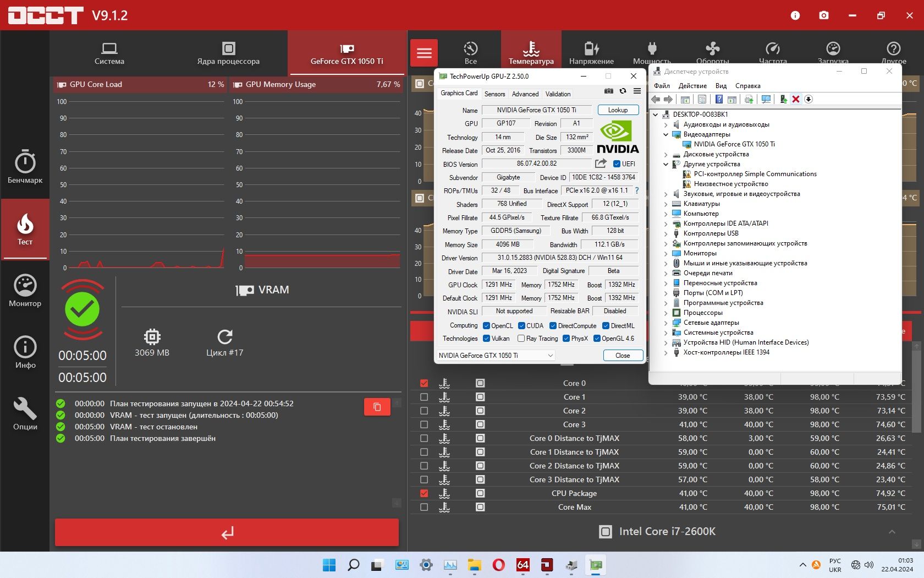The height and width of the screenshot is (578, 924).
Task: Expand the Клавиатуры tree node
Action: (x=665, y=204)
